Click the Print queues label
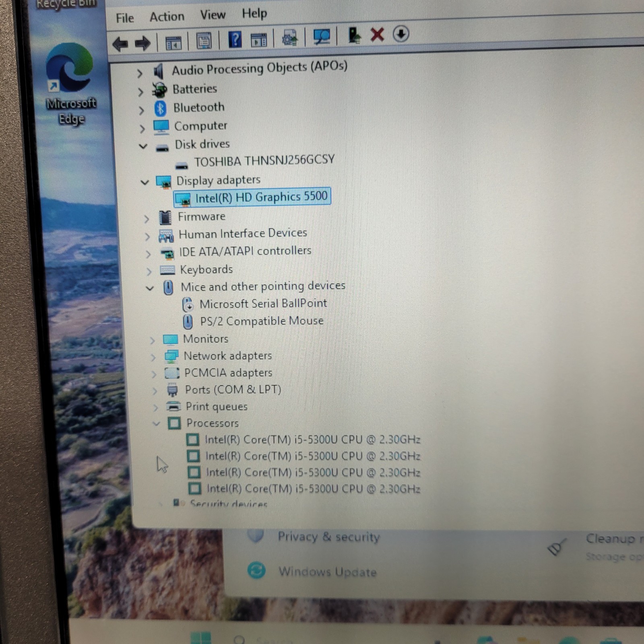The width and height of the screenshot is (644, 644). (x=217, y=407)
